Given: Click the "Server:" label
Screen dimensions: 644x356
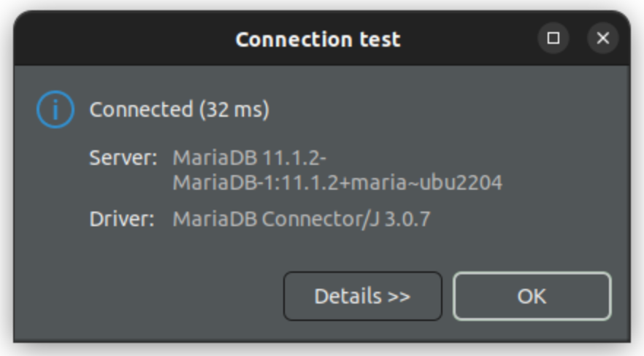Looking at the screenshot, I should (123, 157).
